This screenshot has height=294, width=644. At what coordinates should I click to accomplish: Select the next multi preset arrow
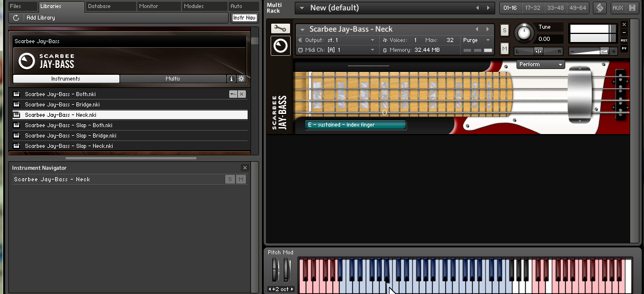point(488,8)
